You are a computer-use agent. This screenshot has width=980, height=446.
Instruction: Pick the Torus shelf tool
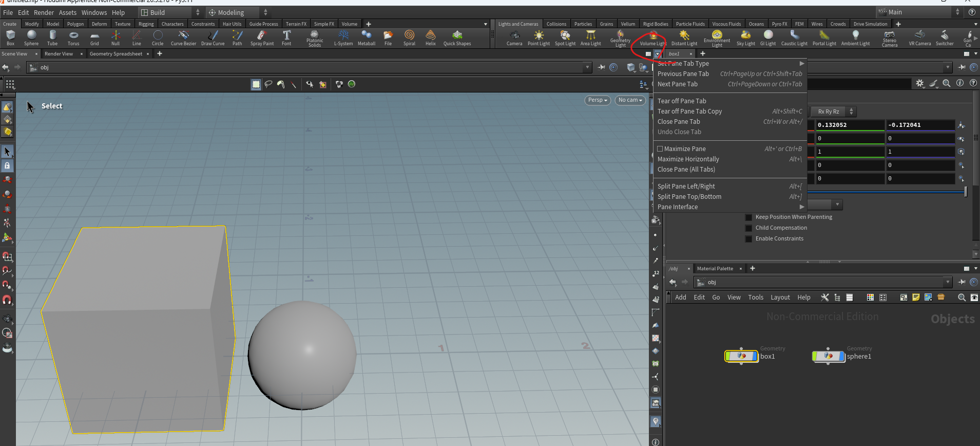pos(73,38)
